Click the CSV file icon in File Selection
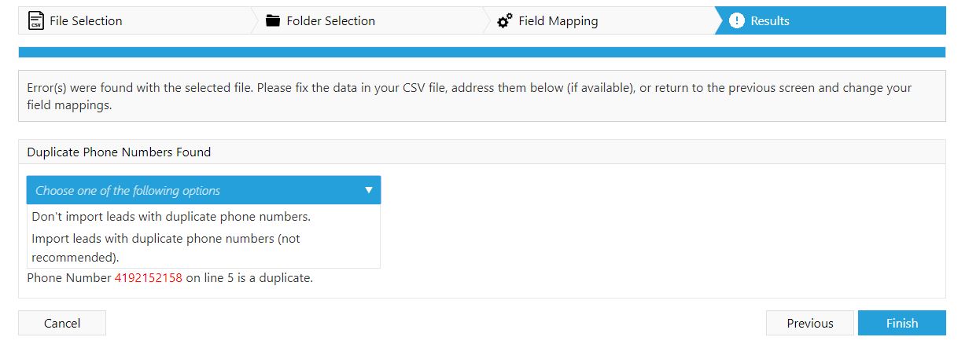Viewport: 980px width, 348px height. coord(35,21)
